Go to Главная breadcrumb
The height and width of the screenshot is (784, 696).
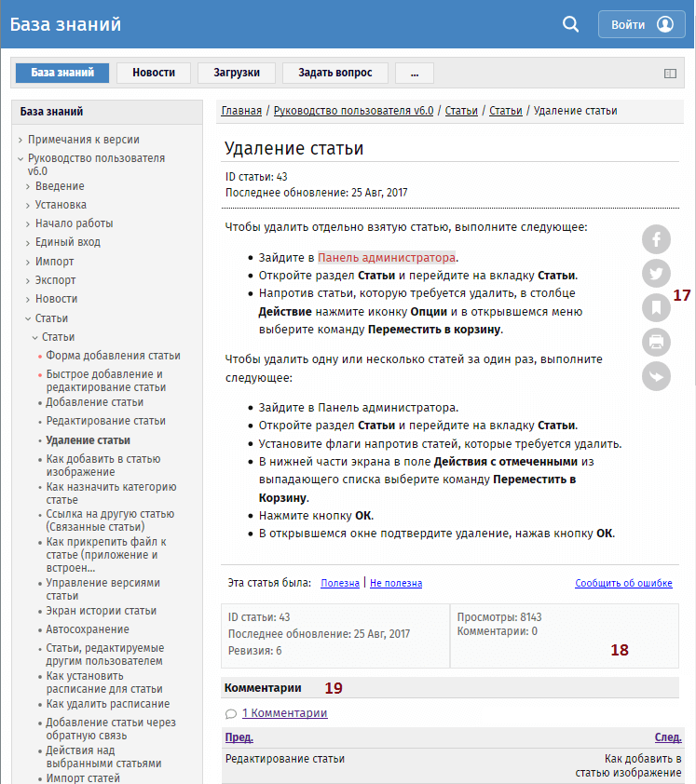tap(241, 111)
